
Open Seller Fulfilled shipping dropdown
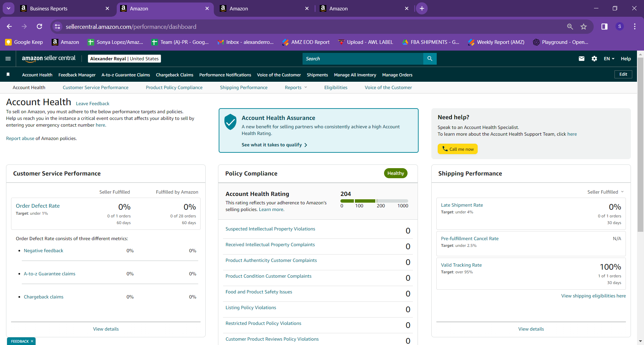point(605,192)
